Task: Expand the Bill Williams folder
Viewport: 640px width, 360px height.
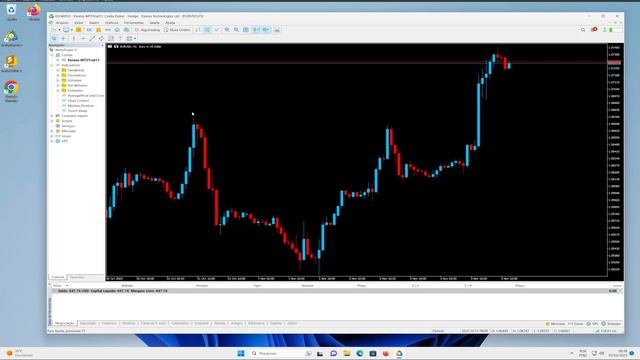Action: pos(58,85)
